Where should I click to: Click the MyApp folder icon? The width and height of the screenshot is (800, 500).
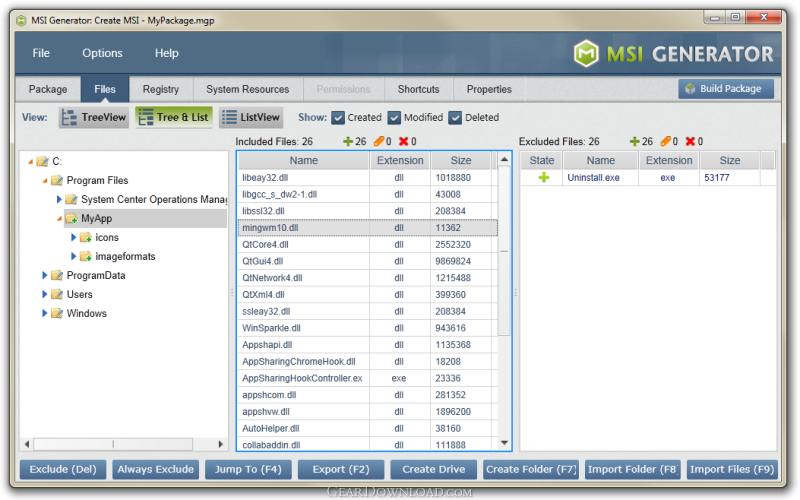[71, 218]
